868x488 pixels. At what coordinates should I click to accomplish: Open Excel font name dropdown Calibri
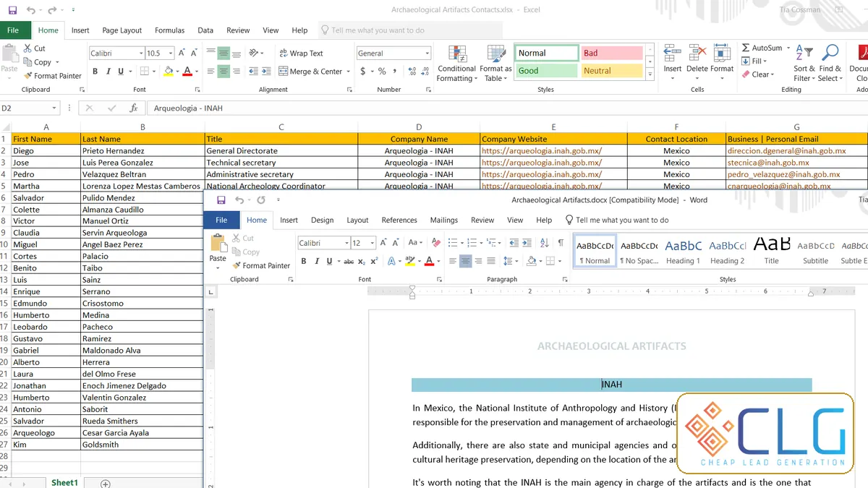coord(140,53)
